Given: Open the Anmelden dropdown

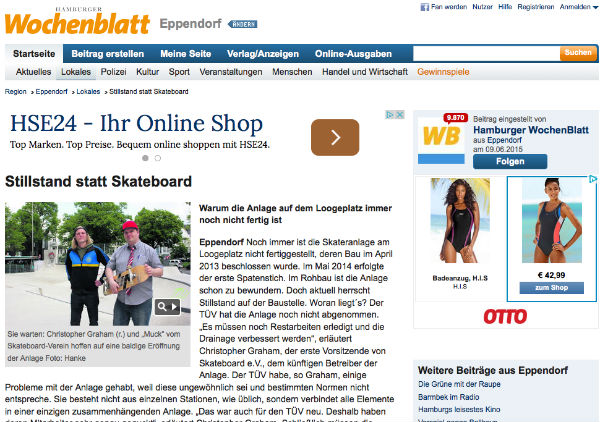Looking at the screenshot, I should tap(574, 6).
